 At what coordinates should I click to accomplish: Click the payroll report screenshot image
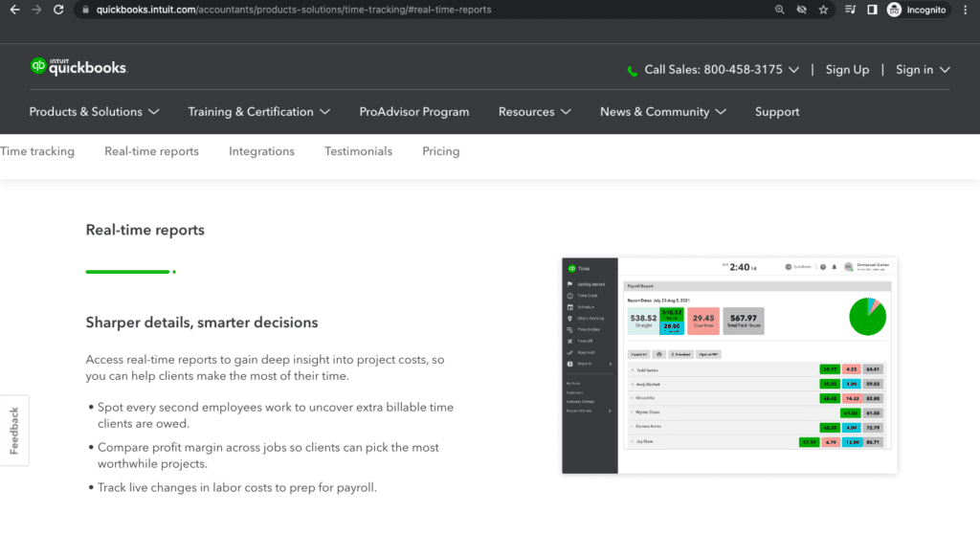(729, 366)
